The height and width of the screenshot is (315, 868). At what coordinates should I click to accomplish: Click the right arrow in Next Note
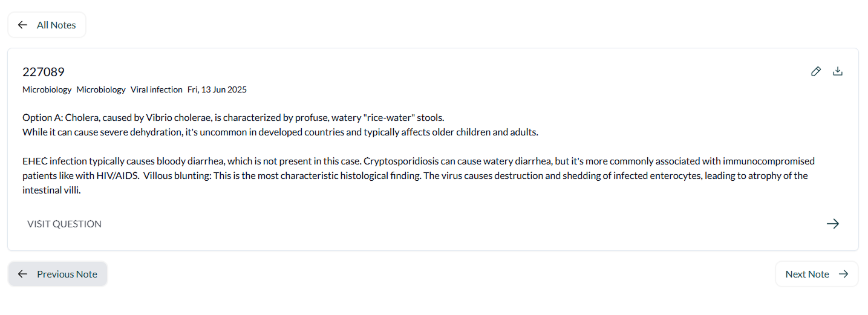843,274
